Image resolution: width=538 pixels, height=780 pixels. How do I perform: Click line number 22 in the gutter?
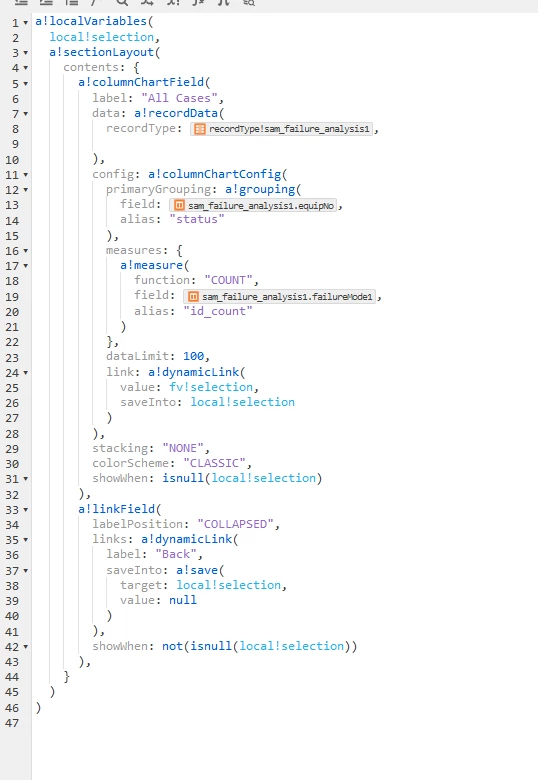click(x=12, y=343)
